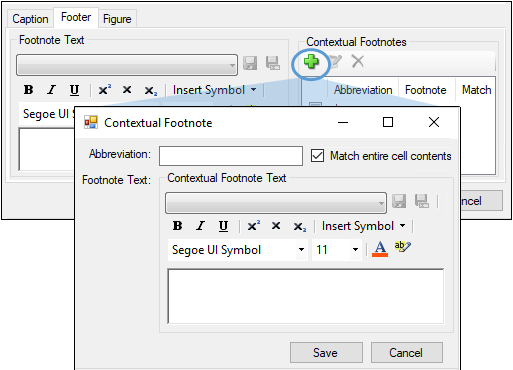Click the save icon in the Contextual Footnote Text group
This screenshot has height=370, width=513.
[399, 201]
